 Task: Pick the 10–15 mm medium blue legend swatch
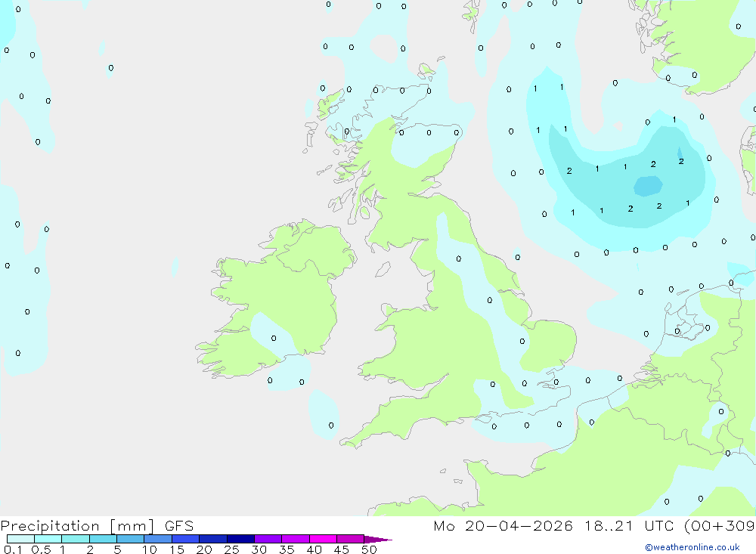pos(158,539)
